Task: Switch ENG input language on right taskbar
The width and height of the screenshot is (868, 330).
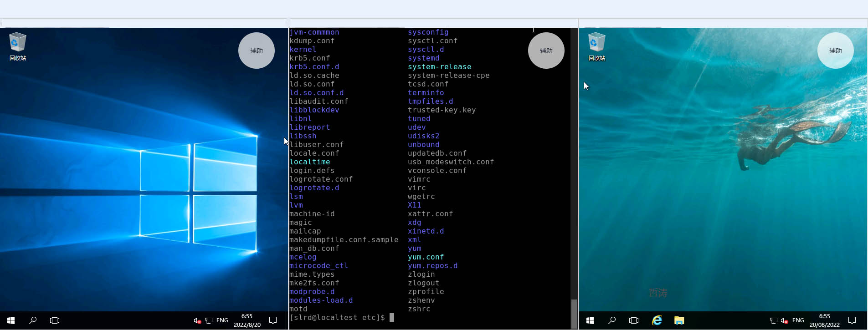Action: (798, 320)
